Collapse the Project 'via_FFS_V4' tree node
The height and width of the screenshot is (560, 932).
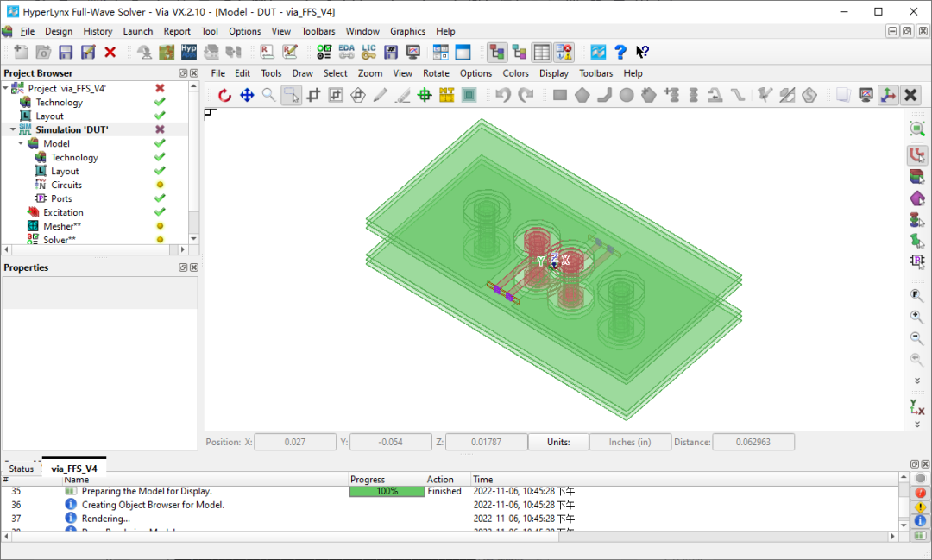tap(6, 88)
